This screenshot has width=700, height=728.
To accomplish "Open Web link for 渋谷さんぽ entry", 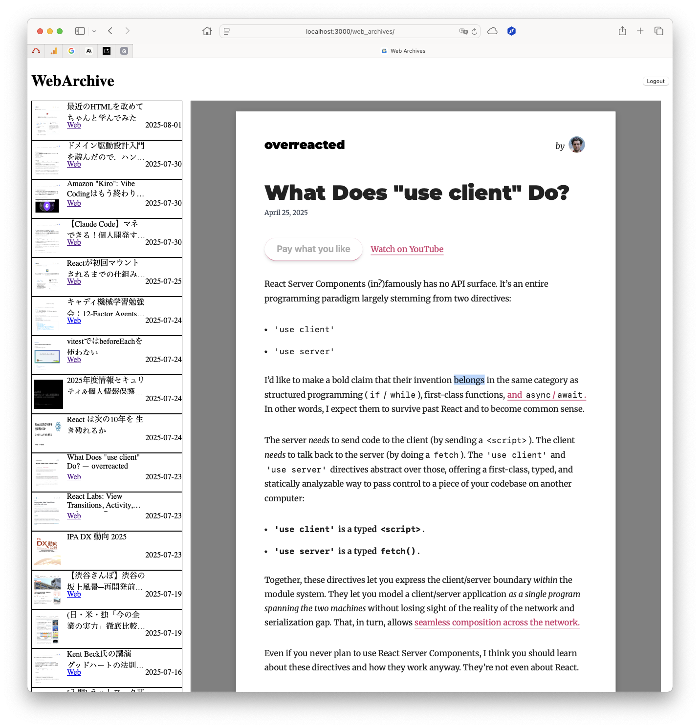I will pos(74,594).
